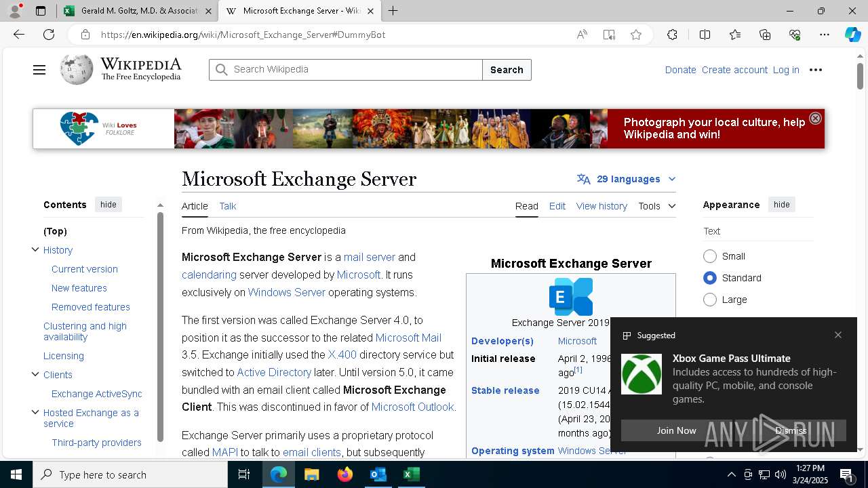This screenshot has height=488, width=868.
Task: Open the Microsoft Outlook article link
Action: pos(412,407)
